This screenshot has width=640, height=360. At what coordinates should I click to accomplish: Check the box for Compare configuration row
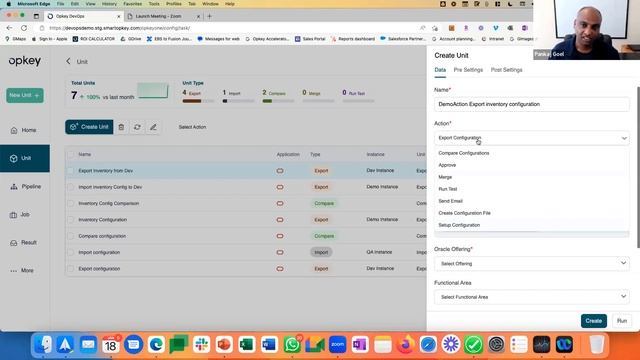[x=71, y=236]
